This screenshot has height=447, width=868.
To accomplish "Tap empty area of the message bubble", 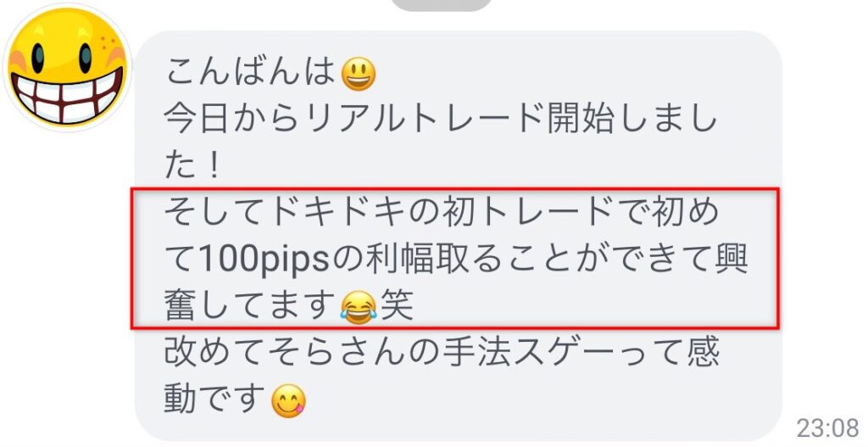I will point(554,399).
